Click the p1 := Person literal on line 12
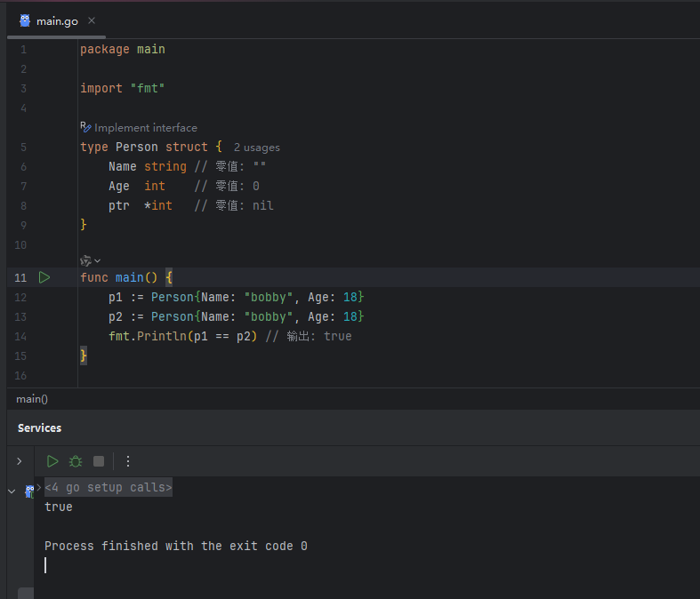The height and width of the screenshot is (599, 700). click(237, 298)
